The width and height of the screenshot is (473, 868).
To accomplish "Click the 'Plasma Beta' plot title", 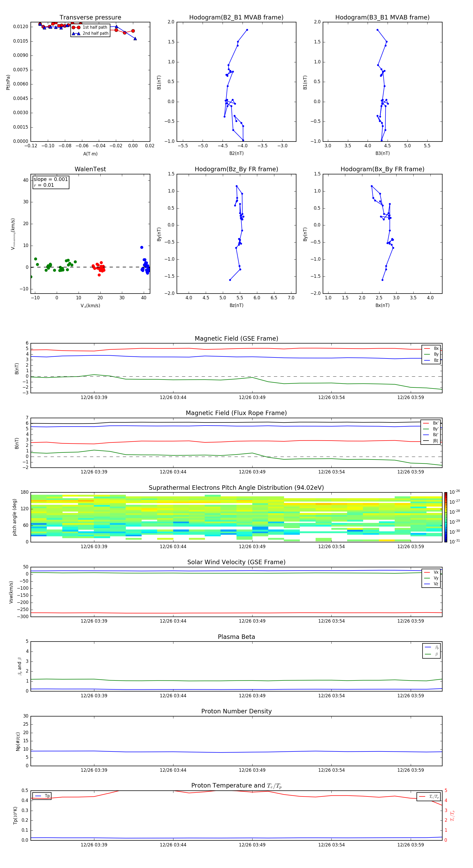I will 236,637.
